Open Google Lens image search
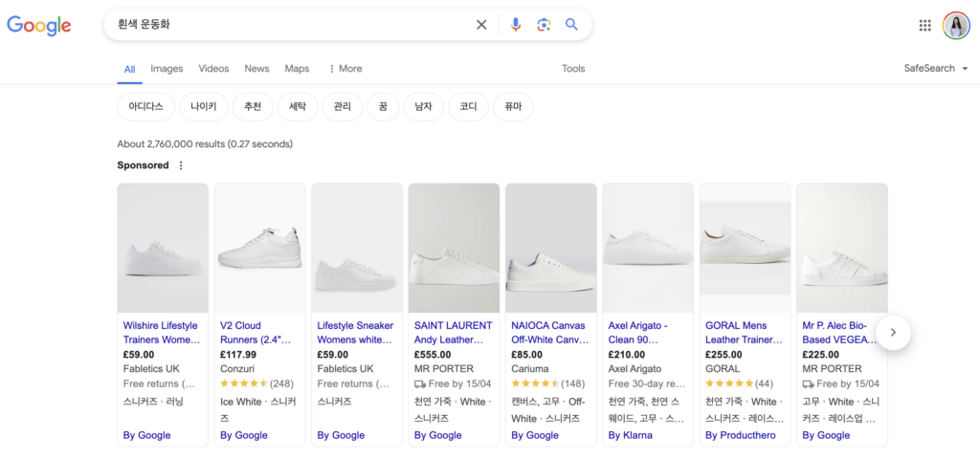The width and height of the screenshot is (980, 459). pyautogui.click(x=544, y=25)
